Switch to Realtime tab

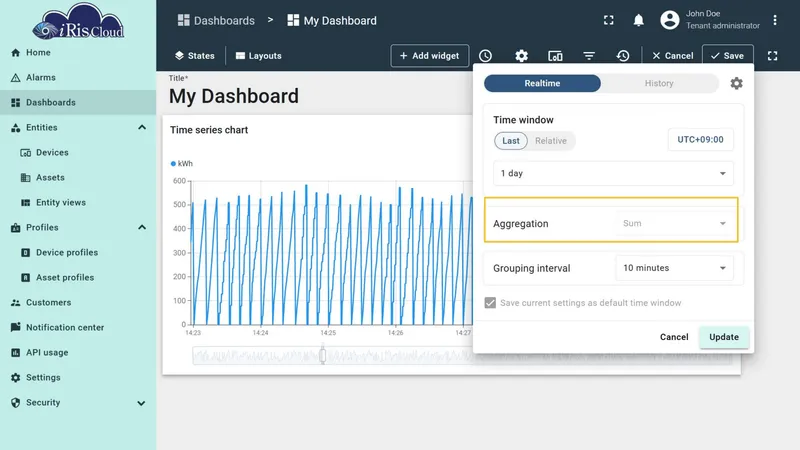(x=542, y=83)
